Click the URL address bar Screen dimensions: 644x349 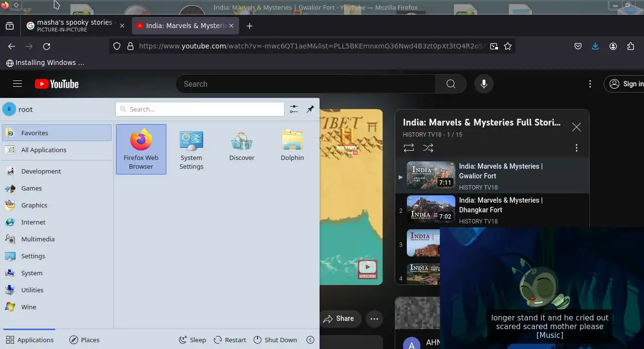tap(311, 46)
